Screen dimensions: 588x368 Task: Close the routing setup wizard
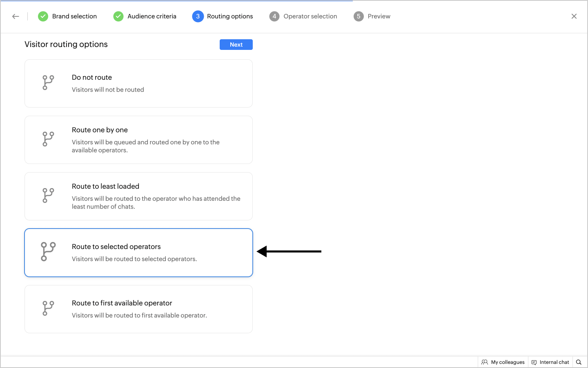(574, 16)
